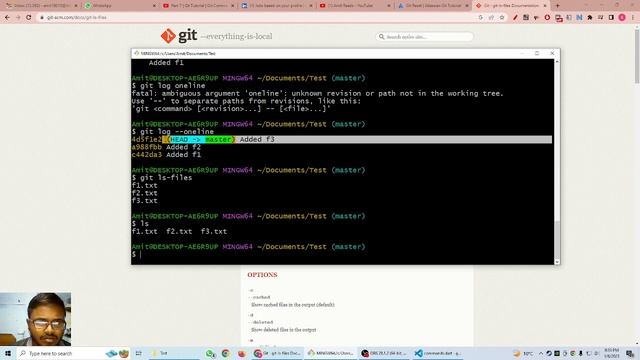Switch to the Git Reset Atlassian tab
The width and height of the screenshot is (640, 360).
433,6
